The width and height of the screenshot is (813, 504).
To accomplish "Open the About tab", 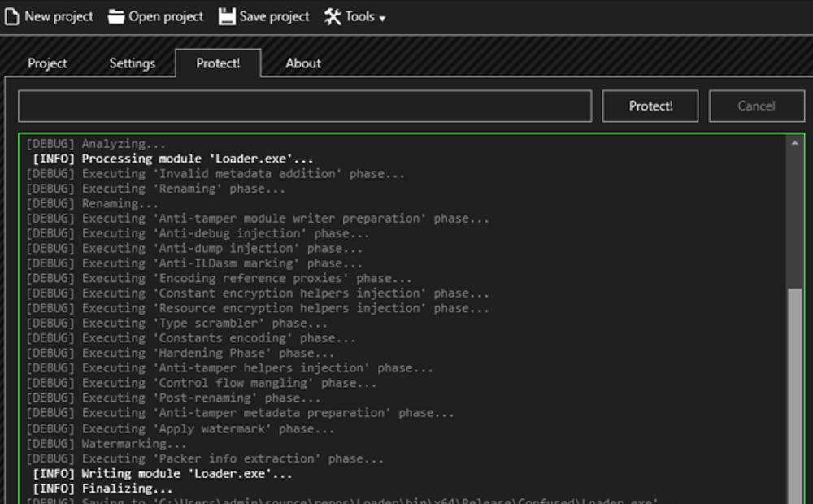I will coord(303,63).
